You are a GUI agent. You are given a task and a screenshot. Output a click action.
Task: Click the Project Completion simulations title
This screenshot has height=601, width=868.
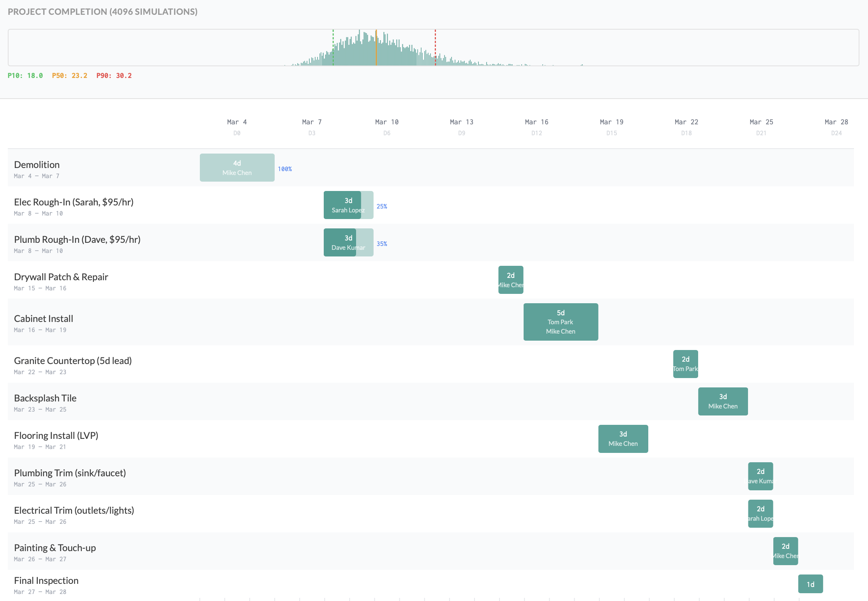[103, 12]
